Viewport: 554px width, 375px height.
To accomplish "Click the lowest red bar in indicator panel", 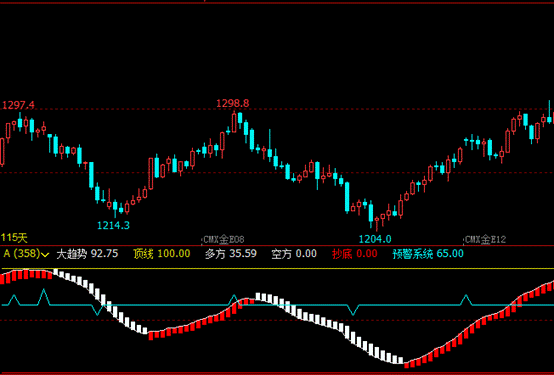I will point(406,364).
